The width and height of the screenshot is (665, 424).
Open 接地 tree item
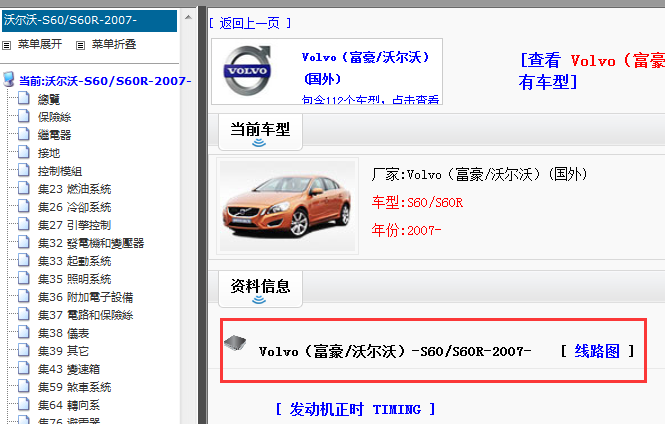[x=48, y=153]
